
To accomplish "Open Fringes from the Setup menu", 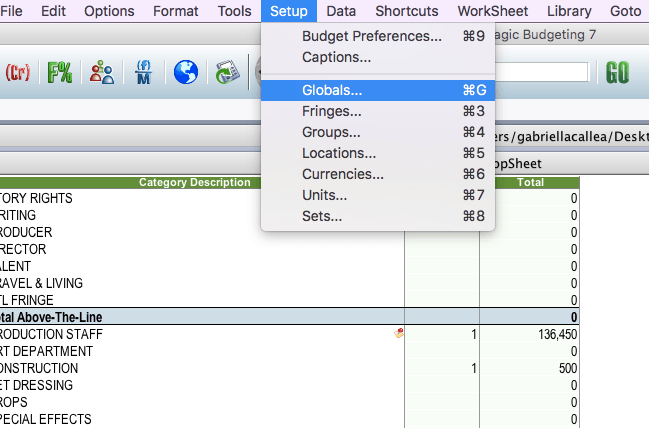I will tap(332, 111).
